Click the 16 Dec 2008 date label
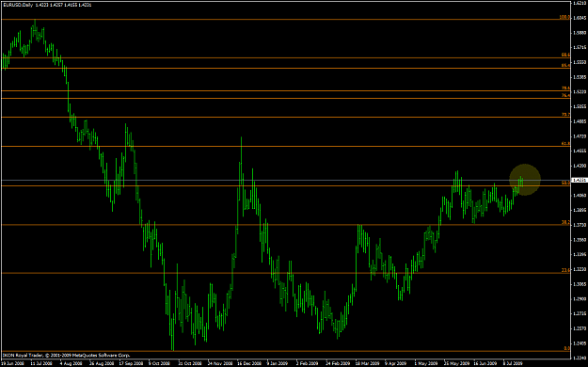 [x=249, y=363]
